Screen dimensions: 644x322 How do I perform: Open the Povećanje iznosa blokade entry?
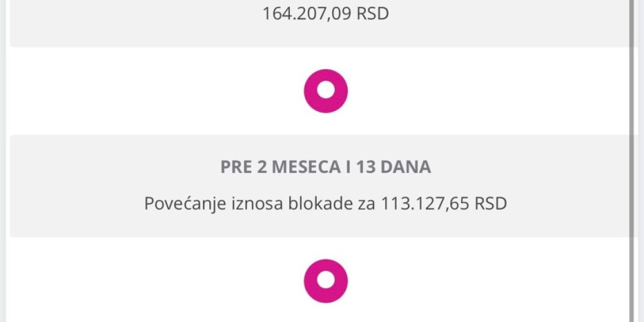[326, 204]
